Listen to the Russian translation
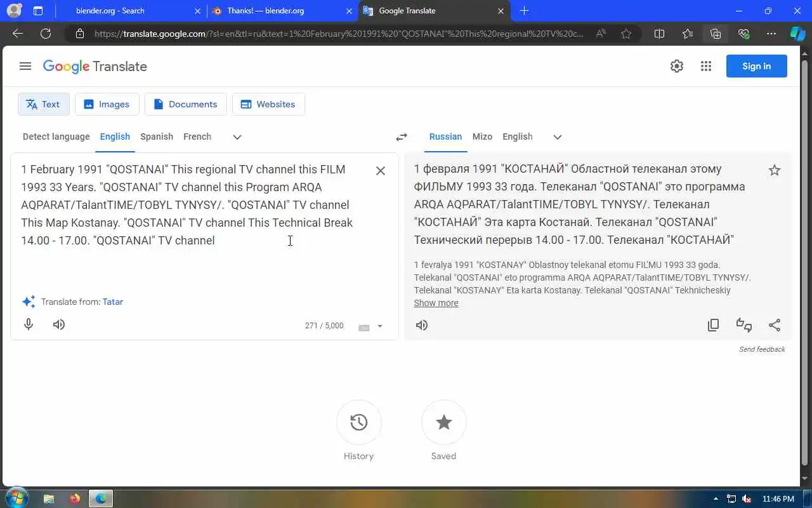The width and height of the screenshot is (812, 508). (422, 325)
